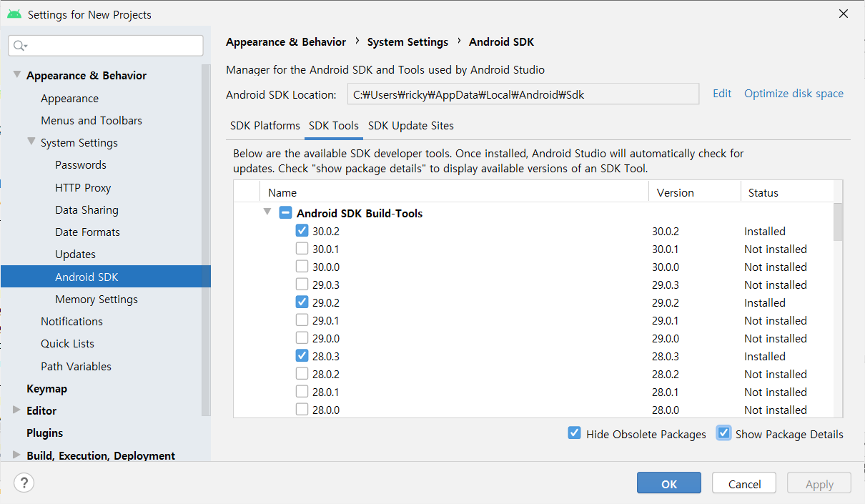Viewport: 865px width, 504px height.
Task: Click the Android SDK Location path field
Action: 523,94
